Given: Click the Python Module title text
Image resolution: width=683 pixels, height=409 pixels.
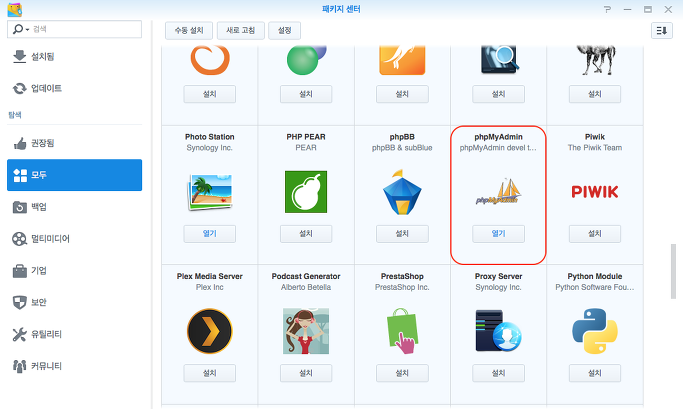Looking at the screenshot, I should pyautogui.click(x=595, y=276).
